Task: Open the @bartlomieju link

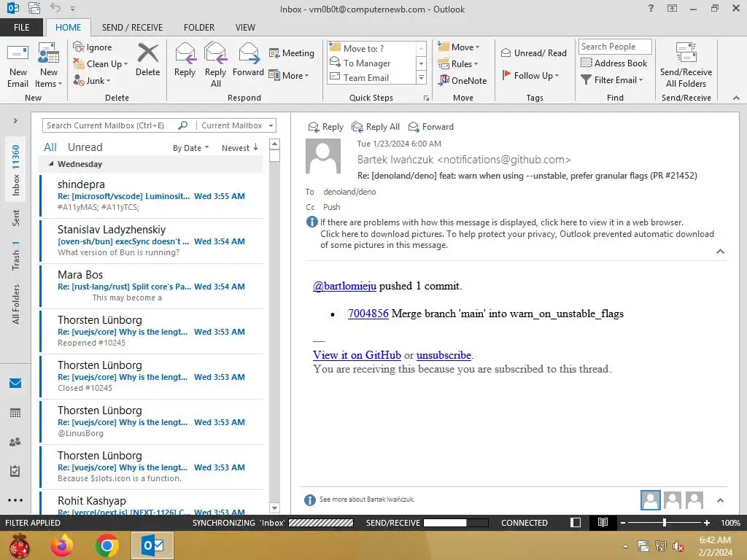Action: pos(344,286)
